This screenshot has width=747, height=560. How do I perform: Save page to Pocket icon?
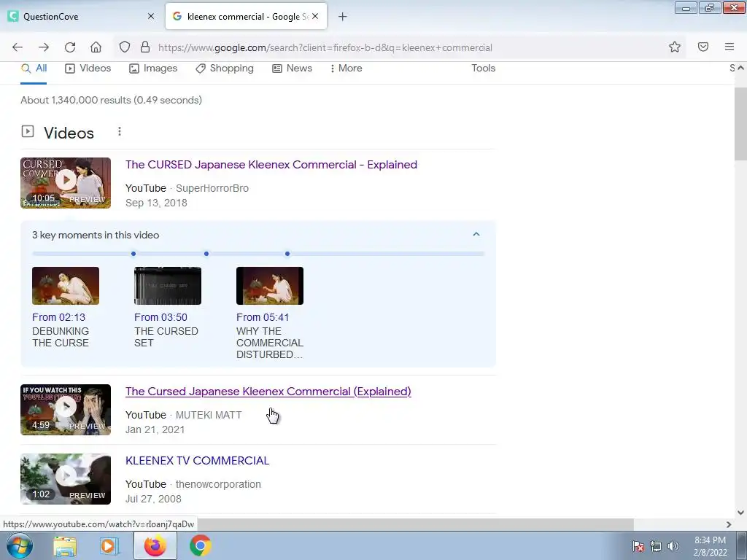click(x=703, y=47)
